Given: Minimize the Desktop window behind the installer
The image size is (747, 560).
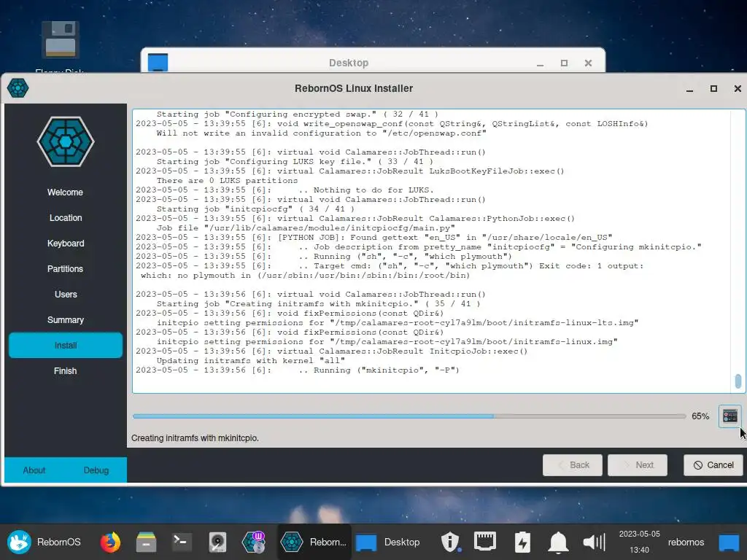Looking at the screenshot, I should pos(540,63).
